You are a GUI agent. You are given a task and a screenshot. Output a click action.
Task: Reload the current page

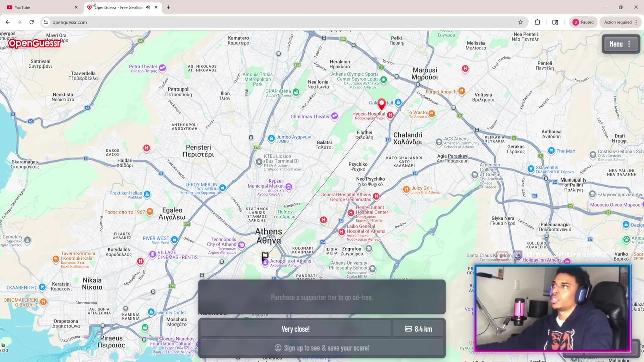31,22
